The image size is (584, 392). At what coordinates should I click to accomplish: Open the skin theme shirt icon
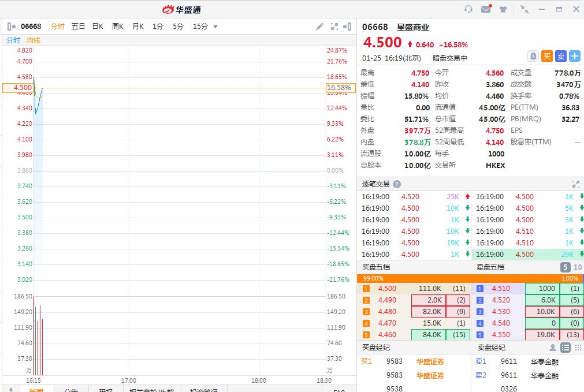503,9
